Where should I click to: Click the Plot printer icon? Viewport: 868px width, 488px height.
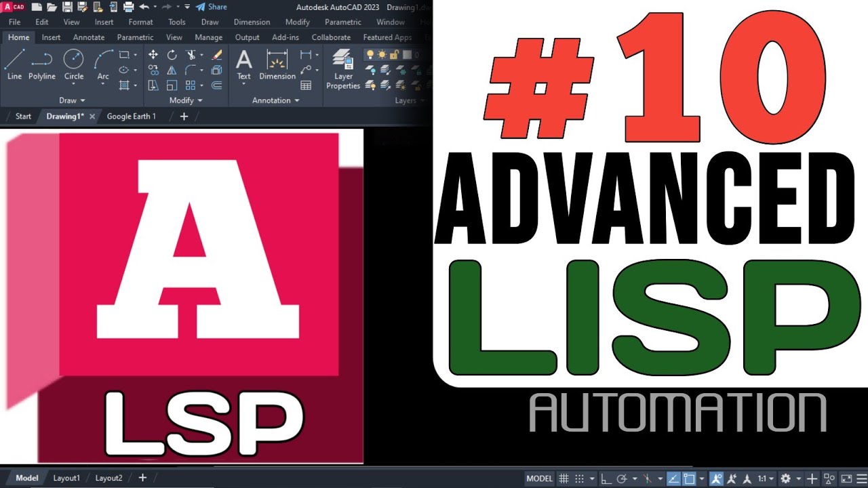pyautogui.click(x=128, y=7)
